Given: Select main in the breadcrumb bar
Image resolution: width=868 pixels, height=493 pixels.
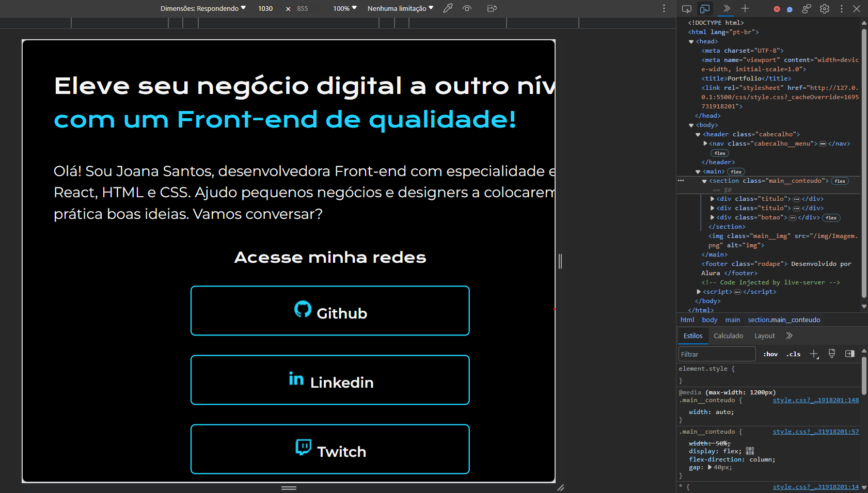Looking at the screenshot, I should pyautogui.click(x=732, y=320).
